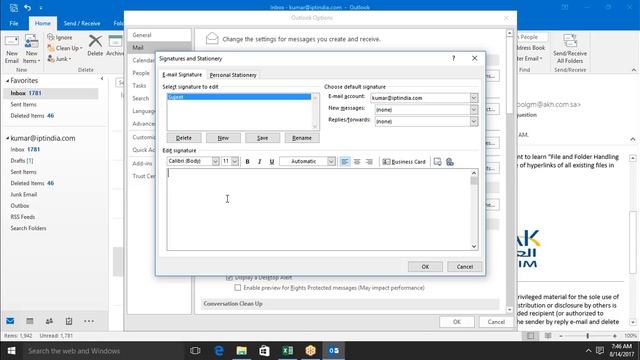Click in the Edit signature text area

[319, 209]
